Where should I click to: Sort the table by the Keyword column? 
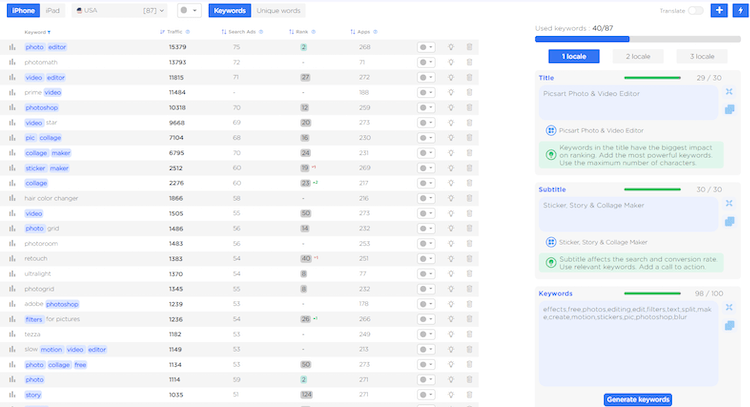(37, 32)
